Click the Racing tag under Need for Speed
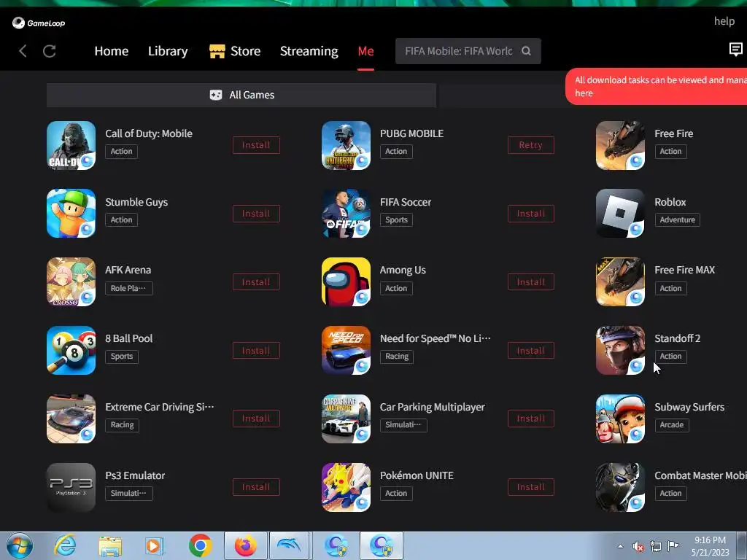This screenshot has width=747, height=560. click(396, 357)
